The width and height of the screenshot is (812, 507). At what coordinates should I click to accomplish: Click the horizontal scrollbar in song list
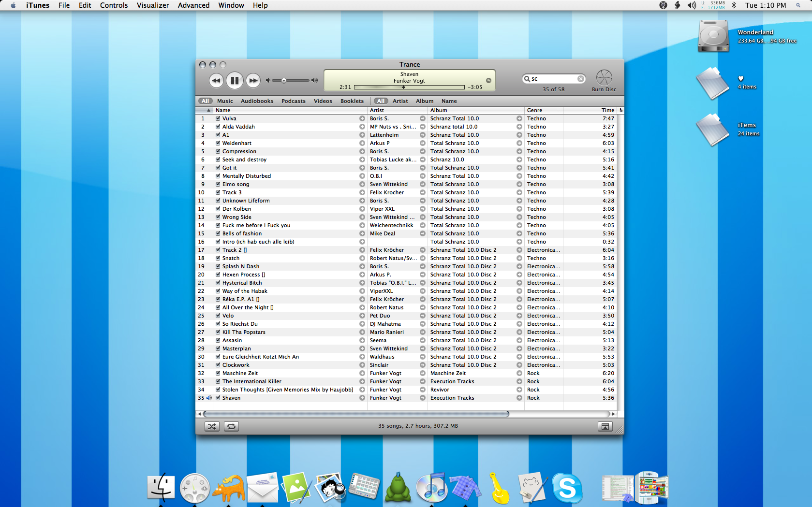pyautogui.click(x=356, y=414)
